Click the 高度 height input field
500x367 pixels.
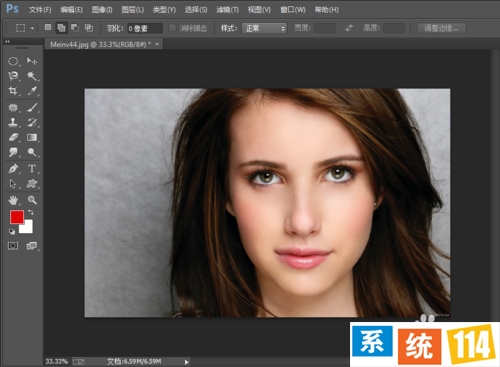394,28
